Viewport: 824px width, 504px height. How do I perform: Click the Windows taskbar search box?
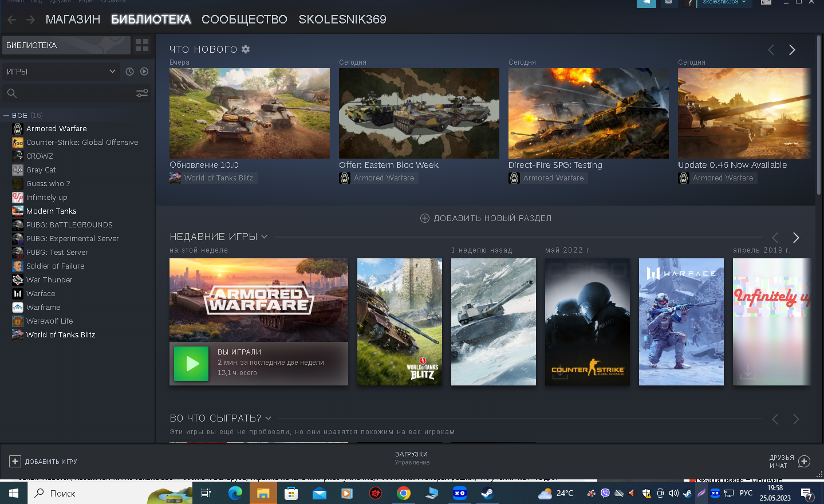(x=110, y=493)
